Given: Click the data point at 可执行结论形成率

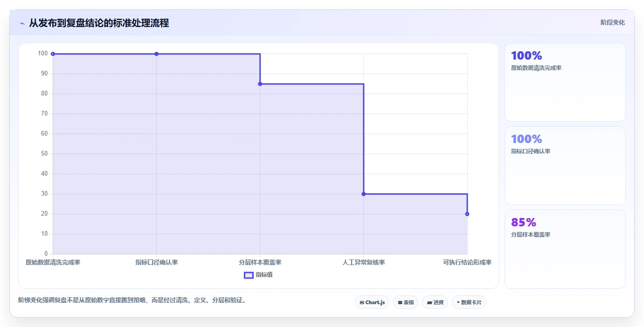Looking at the screenshot, I should coord(467,214).
